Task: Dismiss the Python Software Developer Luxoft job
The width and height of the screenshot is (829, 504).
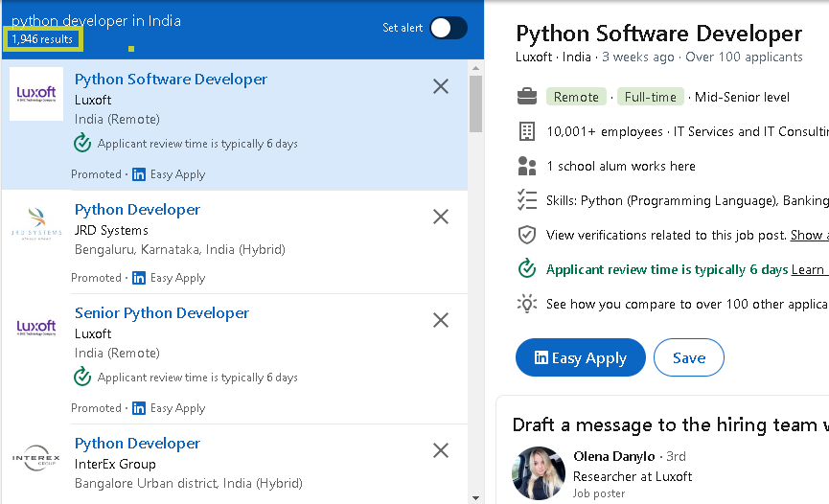Action: click(x=441, y=86)
